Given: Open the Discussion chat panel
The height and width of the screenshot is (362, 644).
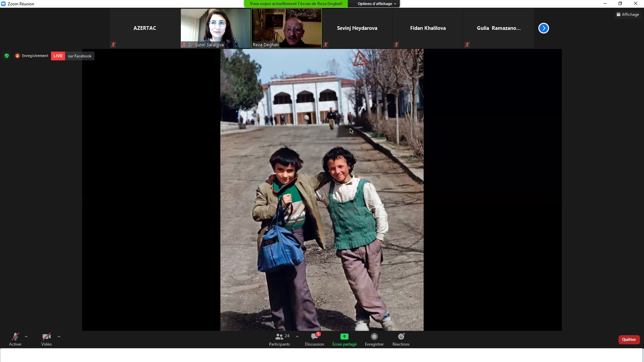Looking at the screenshot, I should pyautogui.click(x=314, y=339).
